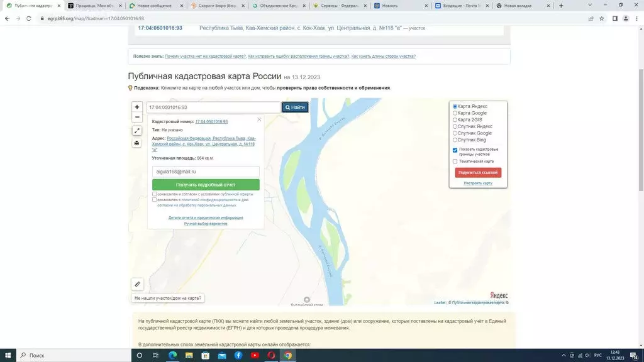The height and width of the screenshot is (362, 644).
Task: Switch to Скоринг Бюро tab
Action: point(218,6)
